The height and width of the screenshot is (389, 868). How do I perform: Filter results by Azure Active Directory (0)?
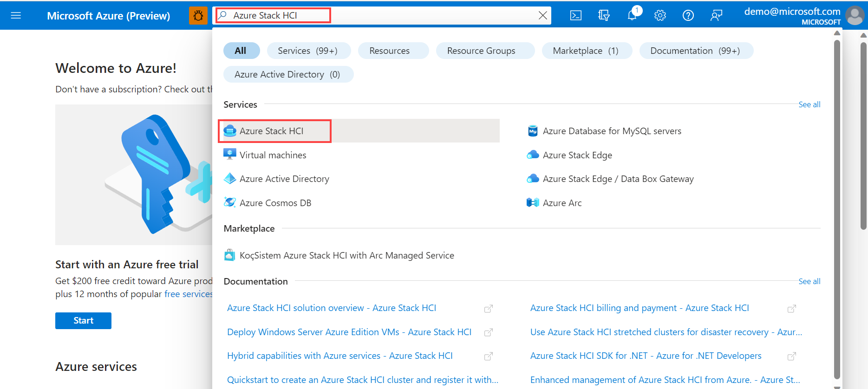click(287, 74)
